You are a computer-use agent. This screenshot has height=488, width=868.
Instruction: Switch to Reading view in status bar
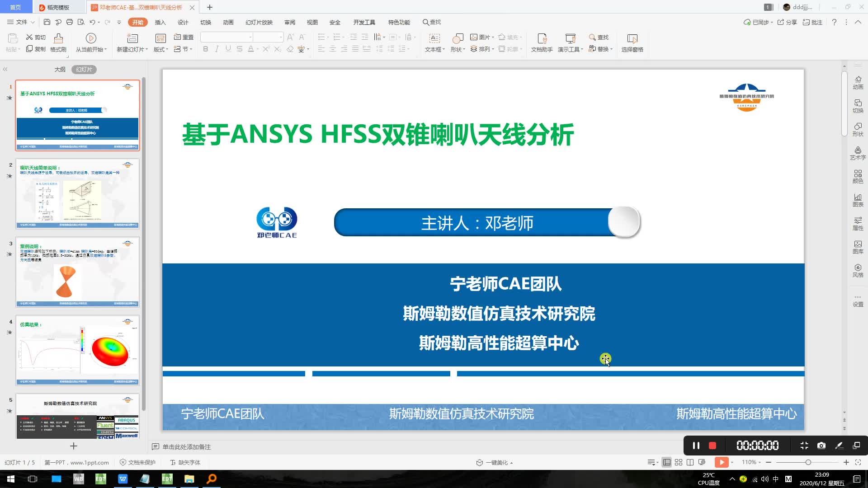(x=690, y=462)
